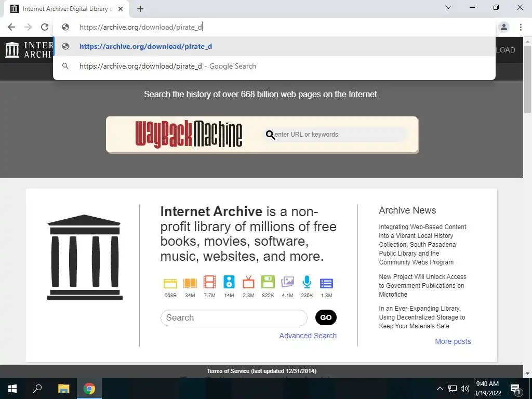The width and height of the screenshot is (532, 399).
Task: Open Windows taskbar search
Action: tap(37, 389)
